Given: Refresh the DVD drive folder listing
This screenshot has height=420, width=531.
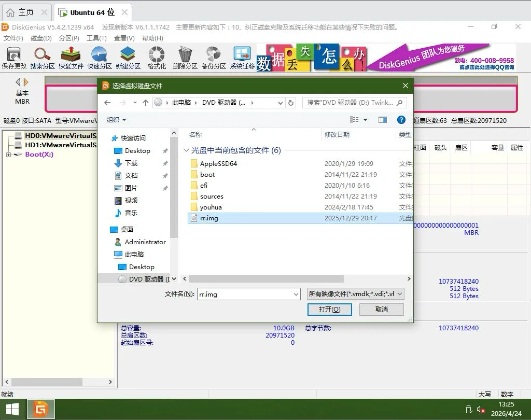Looking at the screenshot, I should (291, 103).
